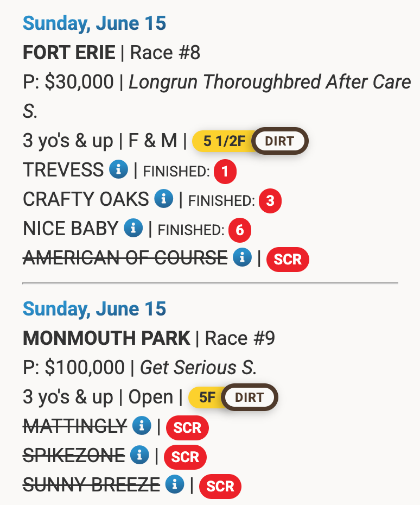Select the TREVESS horse name
This screenshot has width=420, height=505.
click(x=63, y=170)
